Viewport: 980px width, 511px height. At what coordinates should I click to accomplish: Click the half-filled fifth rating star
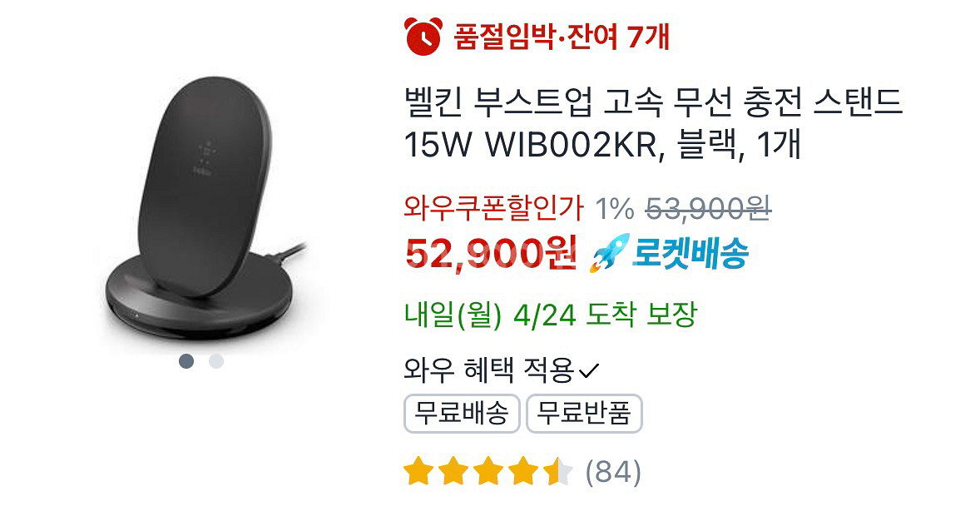click(558, 472)
